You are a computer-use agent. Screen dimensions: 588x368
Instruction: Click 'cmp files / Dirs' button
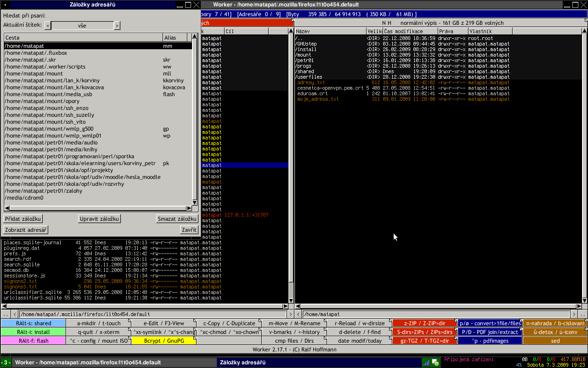[x=294, y=341]
